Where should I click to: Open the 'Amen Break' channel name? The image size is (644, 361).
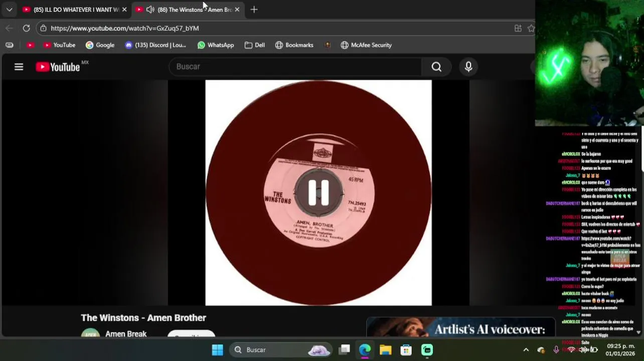click(126, 333)
